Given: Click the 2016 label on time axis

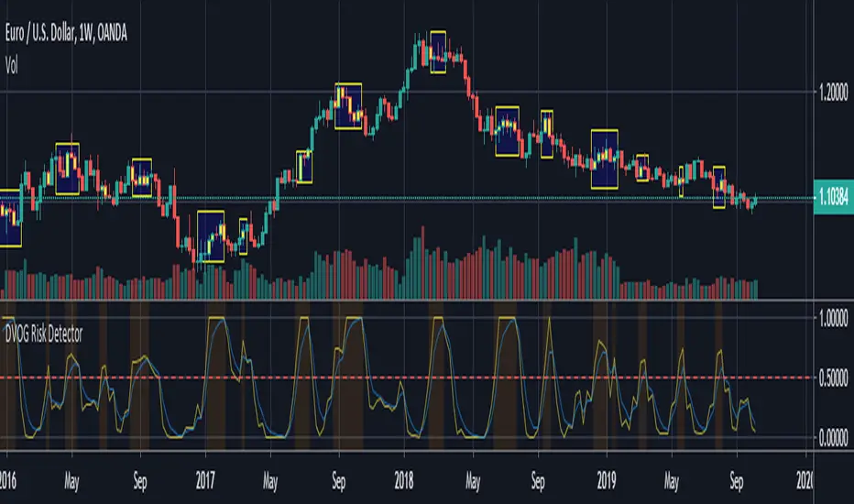Looking at the screenshot, I should [x=7, y=477].
